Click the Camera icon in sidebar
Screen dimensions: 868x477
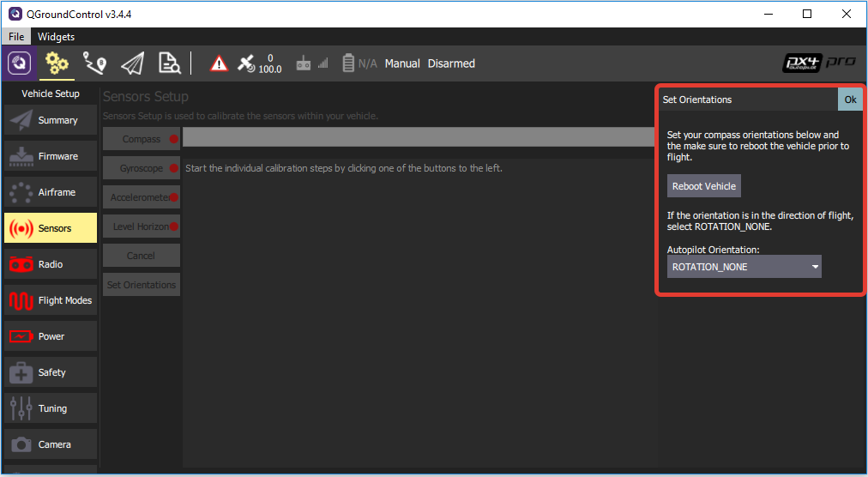[21, 444]
